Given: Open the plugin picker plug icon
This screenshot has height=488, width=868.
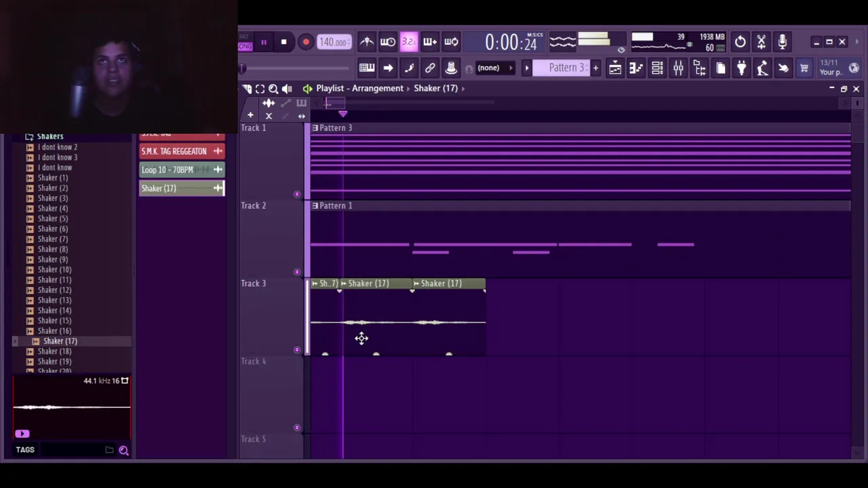Looking at the screenshot, I should click(741, 68).
